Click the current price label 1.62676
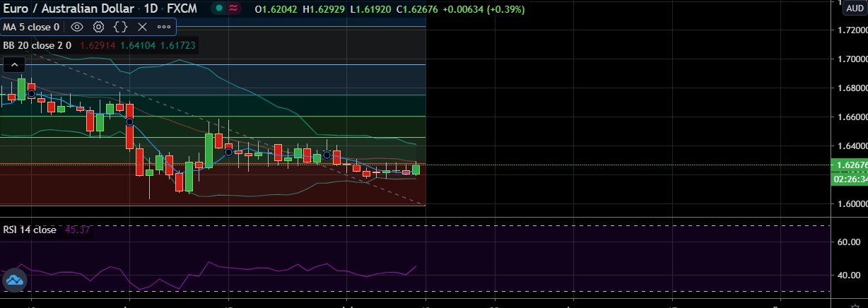Image resolution: width=868 pixels, height=308 pixels. (850, 165)
